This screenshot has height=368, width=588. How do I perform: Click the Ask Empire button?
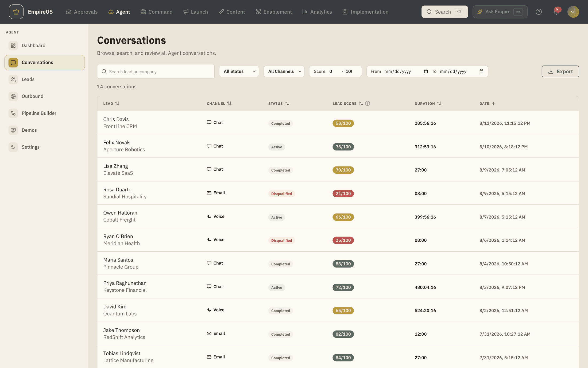click(500, 12)
